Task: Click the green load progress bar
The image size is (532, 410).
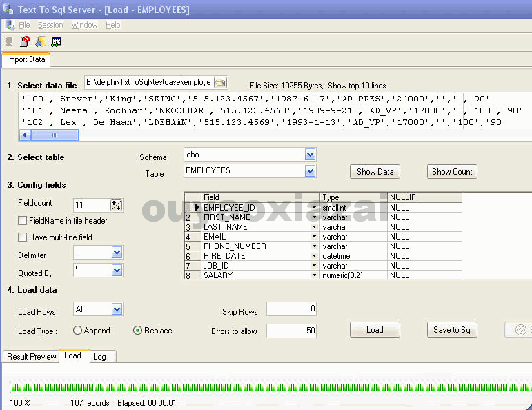Action: point(270,387)
